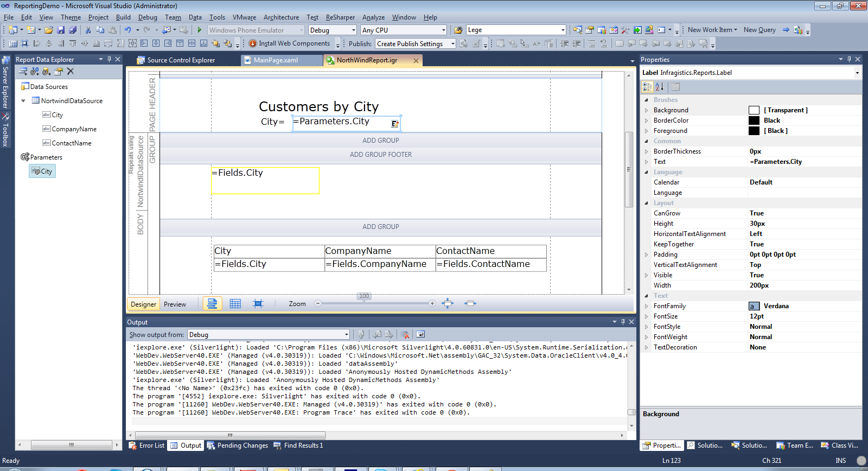Open the Any CPU platform dropdown
This screenshot has height=471, width=868.
(x=443, y=30)
